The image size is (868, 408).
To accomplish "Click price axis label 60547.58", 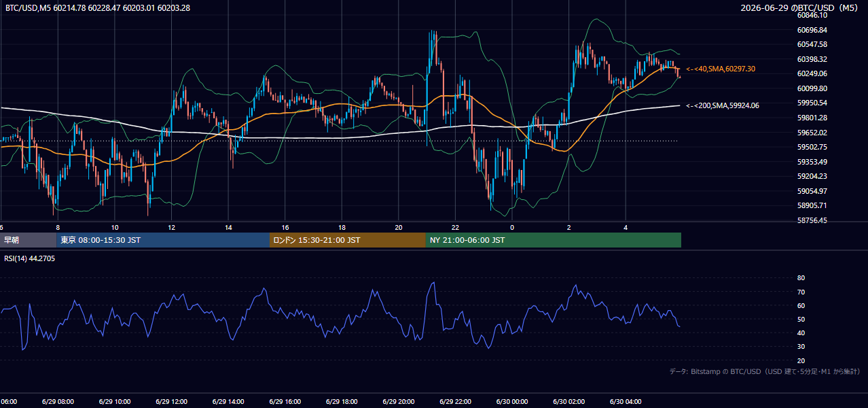I will 812,44.
